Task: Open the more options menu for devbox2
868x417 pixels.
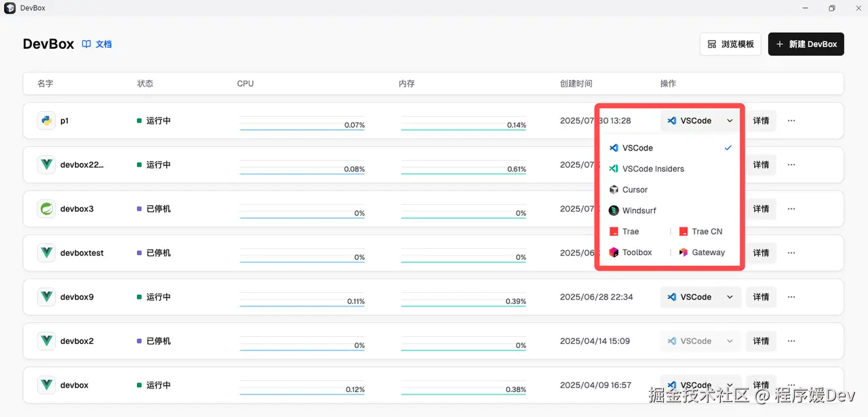Action: coord(791,341)
